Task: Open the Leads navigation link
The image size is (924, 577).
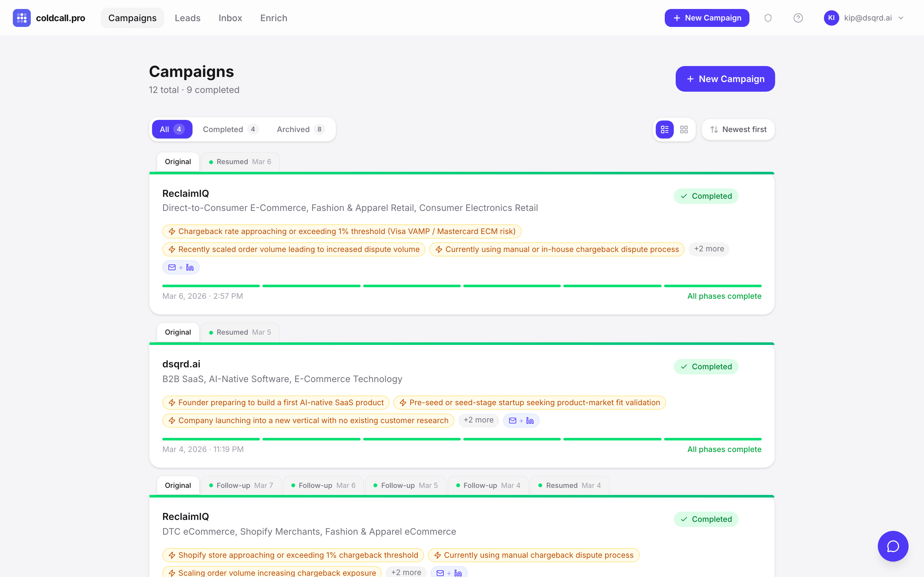Action: pos(187,18)
